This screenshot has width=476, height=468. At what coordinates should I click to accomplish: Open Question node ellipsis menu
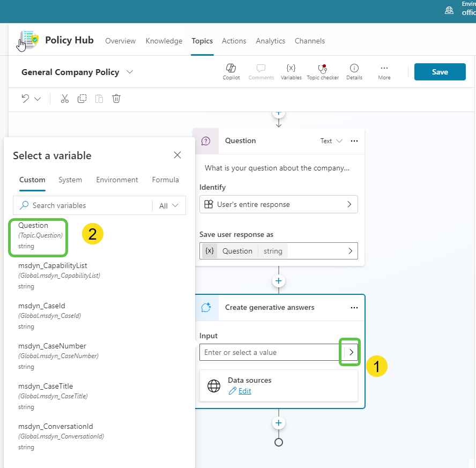pyautogui.click(x=354, y=141)
